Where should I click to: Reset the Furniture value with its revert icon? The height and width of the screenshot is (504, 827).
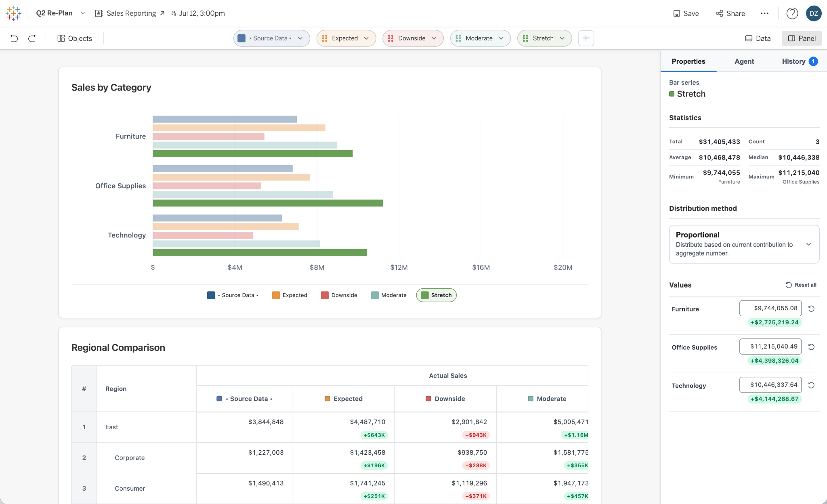click(x=811, y=309)
